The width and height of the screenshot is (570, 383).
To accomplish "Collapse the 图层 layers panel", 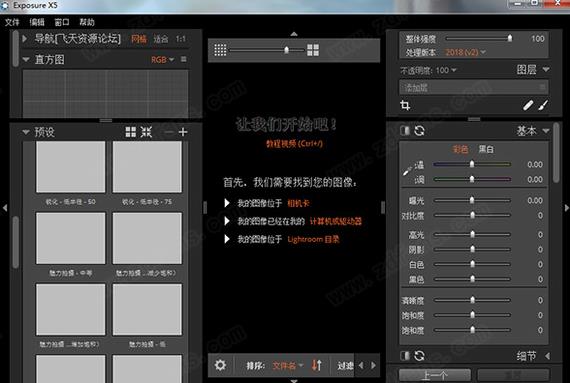I will click(x=546, y=69).
